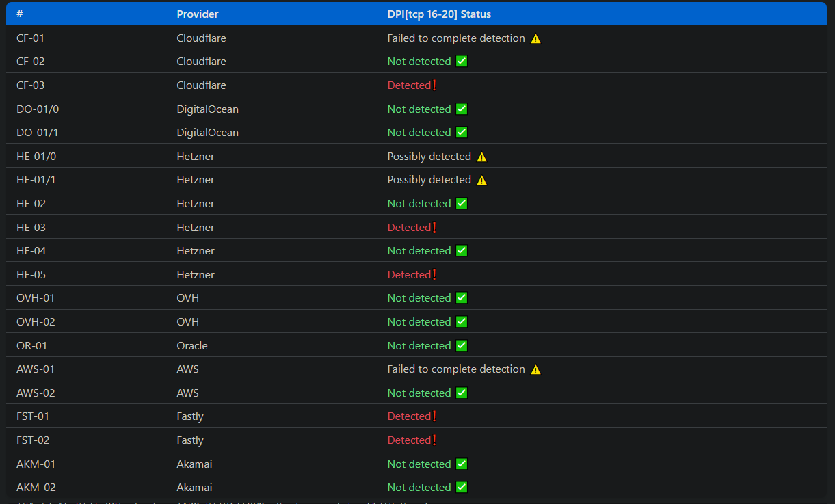Click the green checkmark in row AWS-02

pyautogui.click(x=462, y=393)
